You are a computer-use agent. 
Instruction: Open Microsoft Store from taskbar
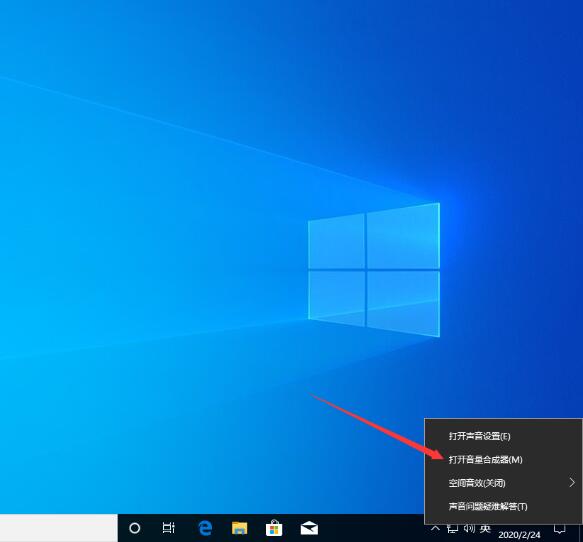coord(274,528)
